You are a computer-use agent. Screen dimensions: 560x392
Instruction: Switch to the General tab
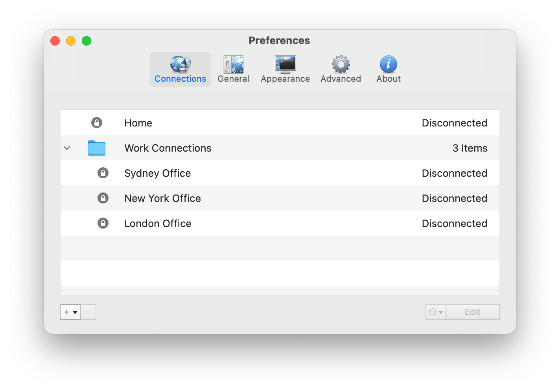234,70
